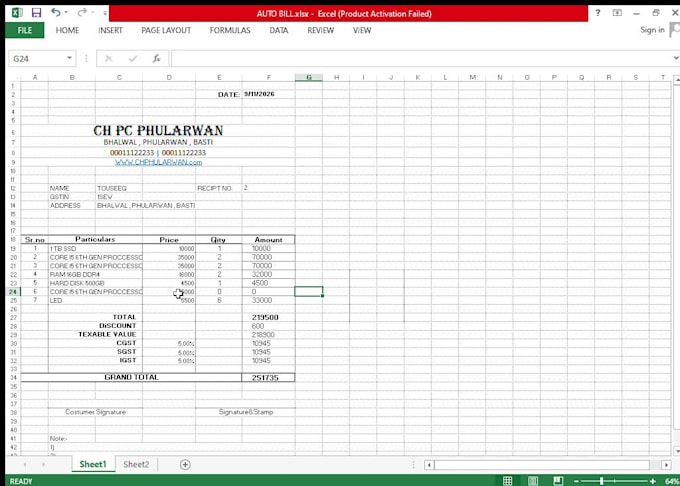Open the VIEW ribbon tab

[362, 30]
